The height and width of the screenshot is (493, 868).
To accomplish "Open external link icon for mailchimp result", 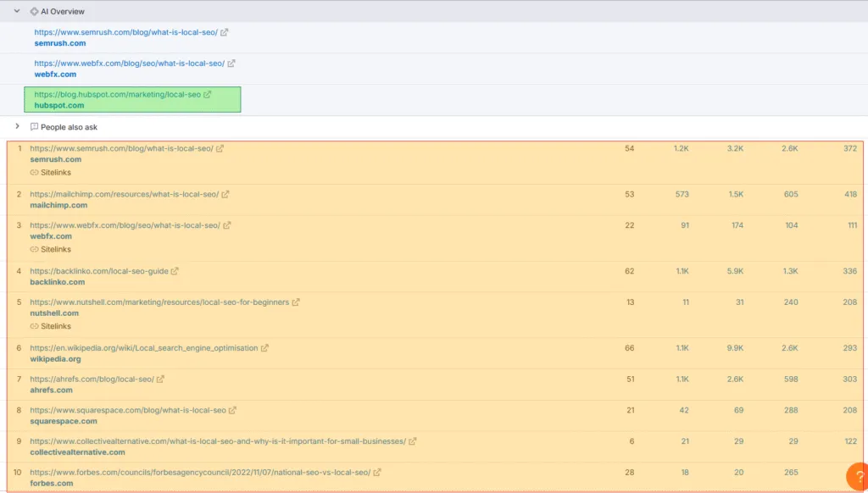I will pos(225,194).
